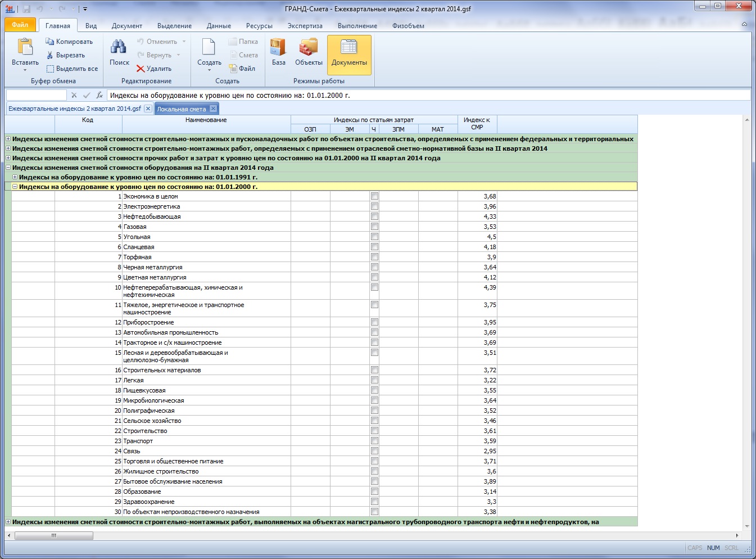Switch to the Ресурсы ribbon tab
The width and height of the screenshot is (756, 559).
click(259, 26)
